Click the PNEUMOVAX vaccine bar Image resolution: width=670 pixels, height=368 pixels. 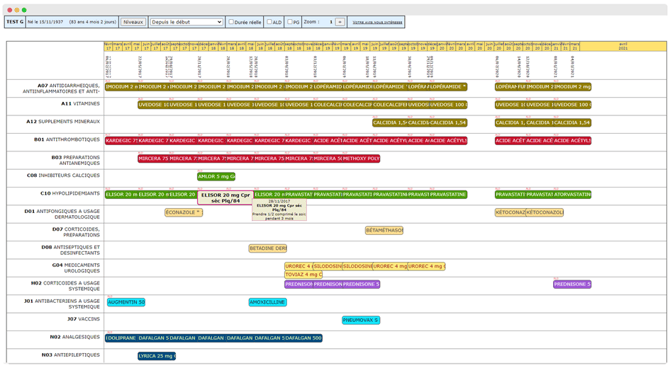pyautogui.click(x=361, y=320)
